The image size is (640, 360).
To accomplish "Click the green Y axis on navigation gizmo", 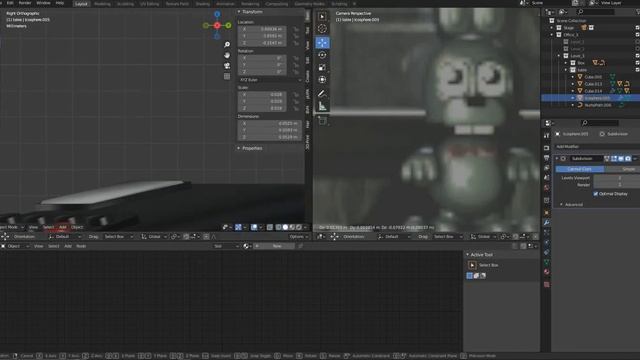I will (228, 25).
